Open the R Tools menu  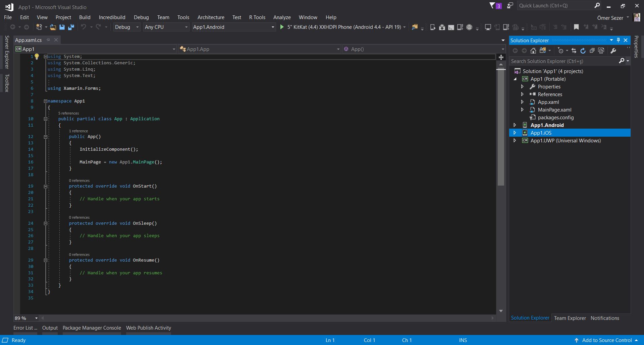point(257,17)
